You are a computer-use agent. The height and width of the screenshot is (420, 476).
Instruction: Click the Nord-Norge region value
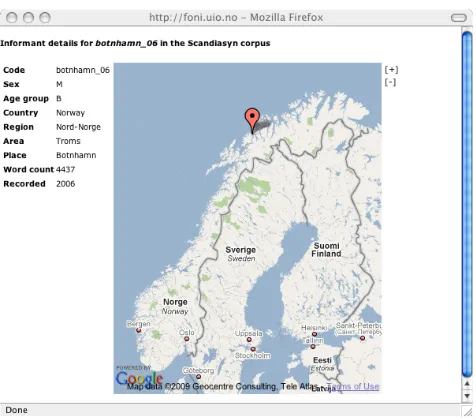78,127
